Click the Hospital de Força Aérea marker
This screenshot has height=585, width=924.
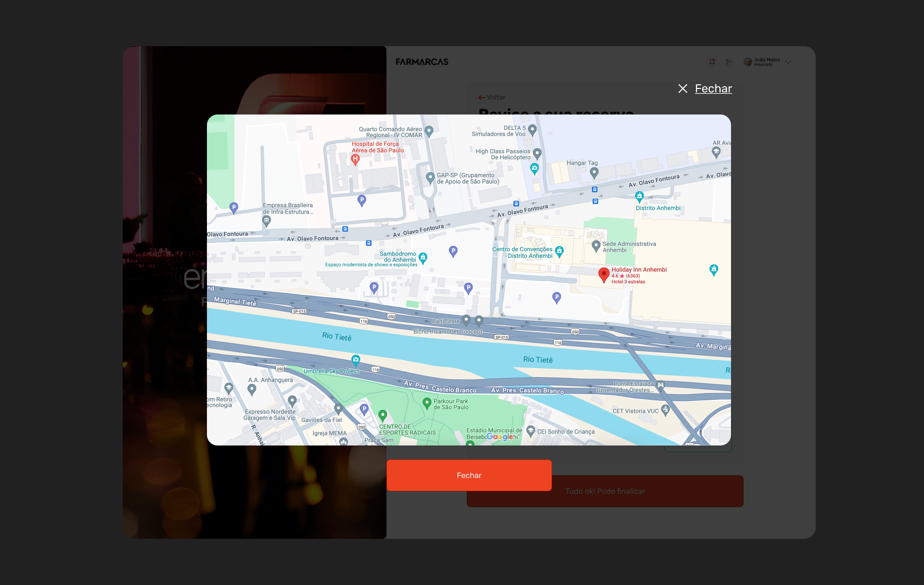pyautogui.click(x=355, y=159)
